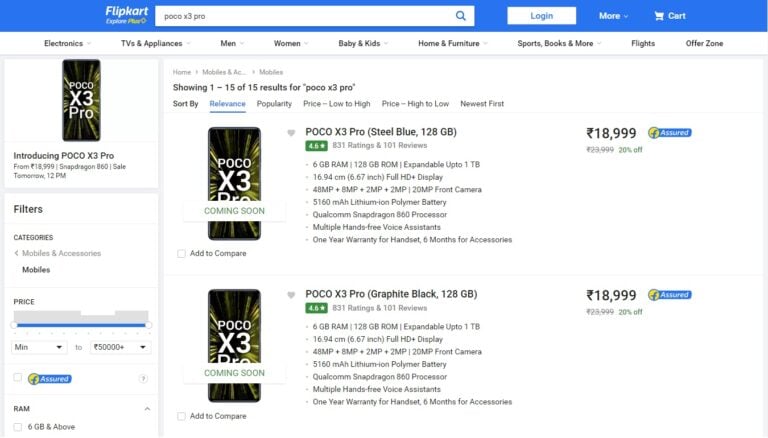Image resolution: width=768 pixels, height=438 pixels.
Task: Click the Introducing POCO X3 Pro heading
Action: 64,155
